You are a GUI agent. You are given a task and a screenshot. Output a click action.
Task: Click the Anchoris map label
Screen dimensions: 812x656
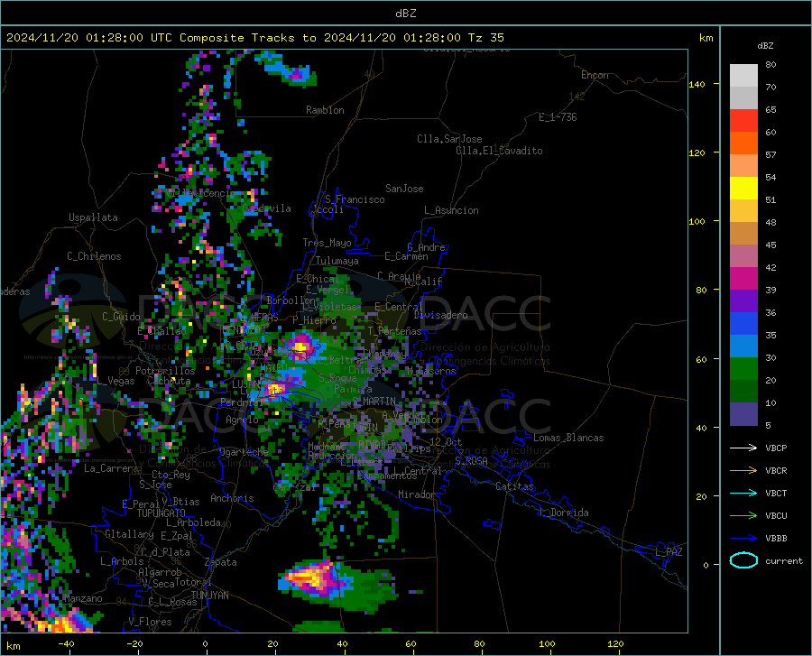coord(232,498)
